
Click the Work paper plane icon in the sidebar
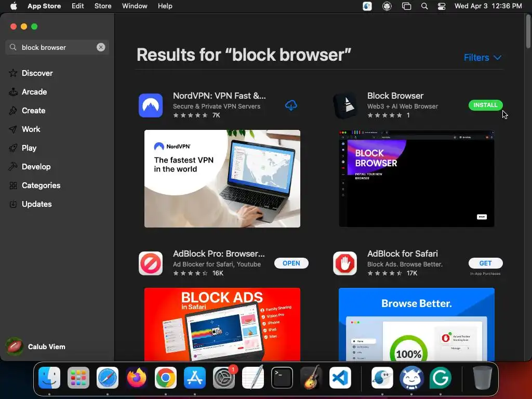point(13,129)
